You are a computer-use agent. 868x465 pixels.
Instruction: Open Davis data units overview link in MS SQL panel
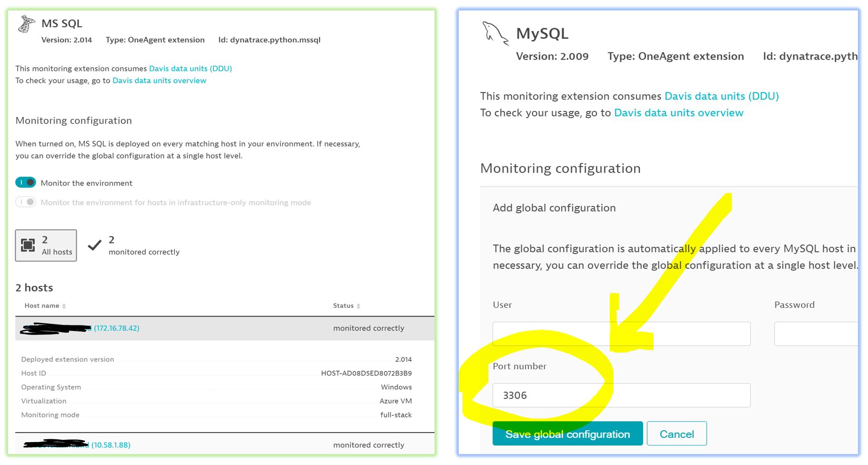159,81
